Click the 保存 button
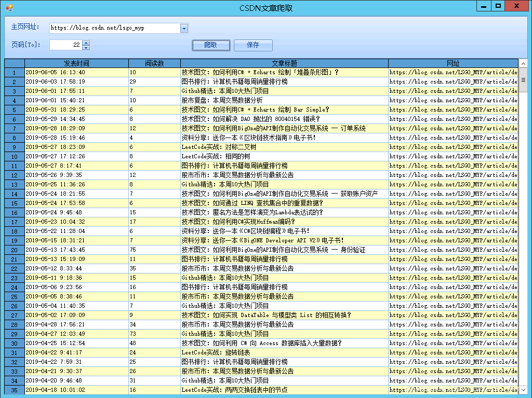Image resolution: width=532 pixels, height=398 pixels. pos(253,45)
